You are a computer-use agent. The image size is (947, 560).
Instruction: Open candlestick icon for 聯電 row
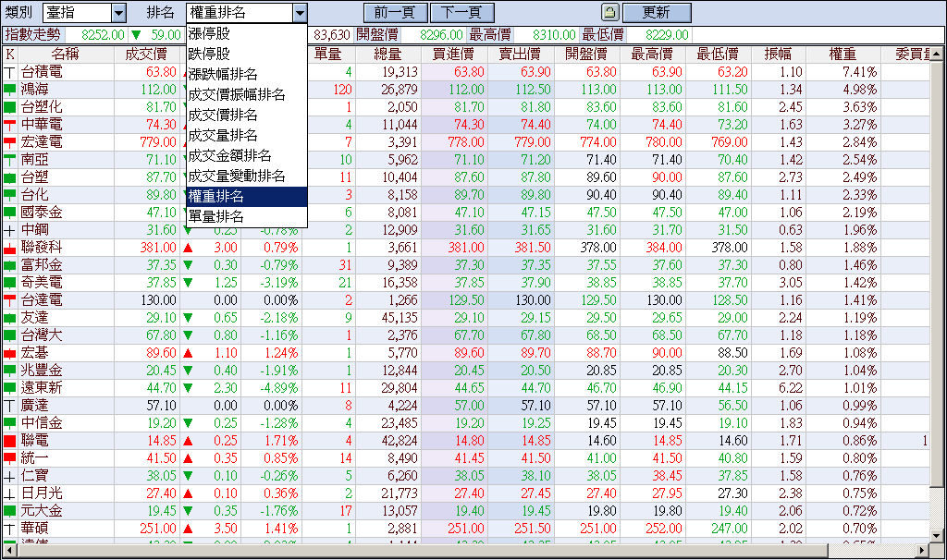point(9,441)
